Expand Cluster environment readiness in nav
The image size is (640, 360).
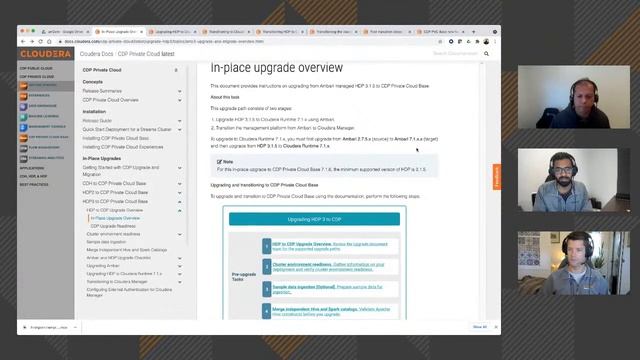tap(180, 235)
